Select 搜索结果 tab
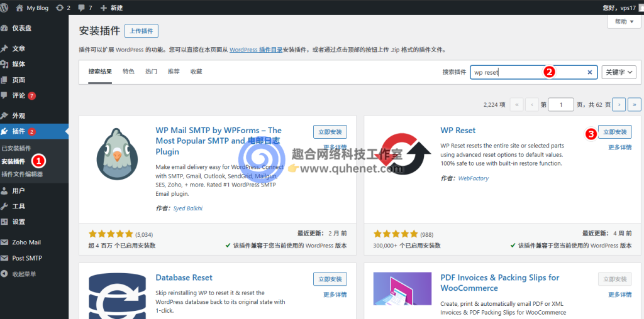Image resolution: width=644 pixels, height=319 pixels. 100,72
